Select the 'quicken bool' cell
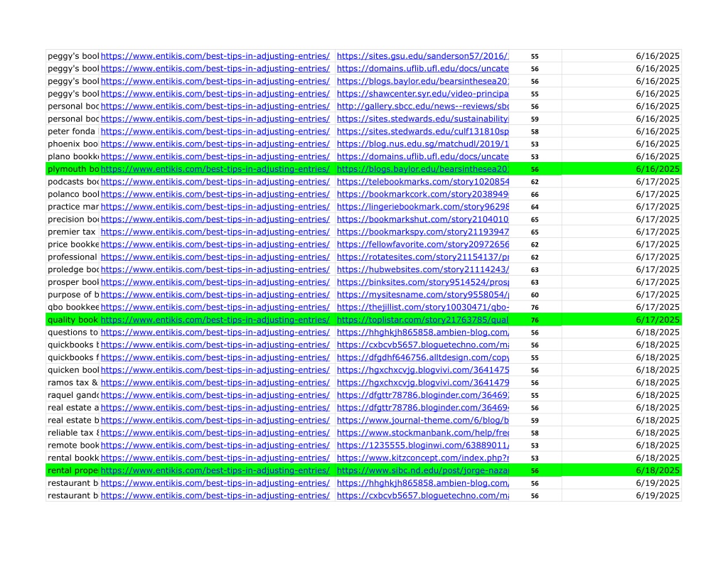The width and height of the screenshot is (728, 562). point(73,370)
